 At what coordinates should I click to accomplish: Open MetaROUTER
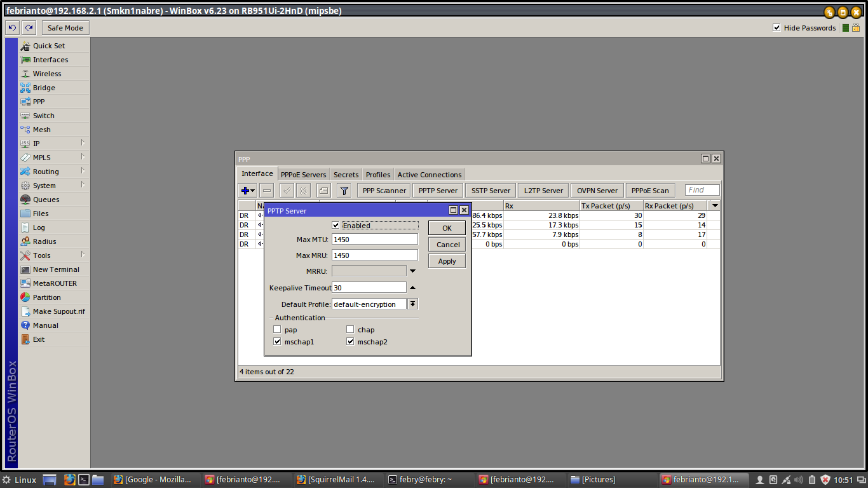(53, 283)
